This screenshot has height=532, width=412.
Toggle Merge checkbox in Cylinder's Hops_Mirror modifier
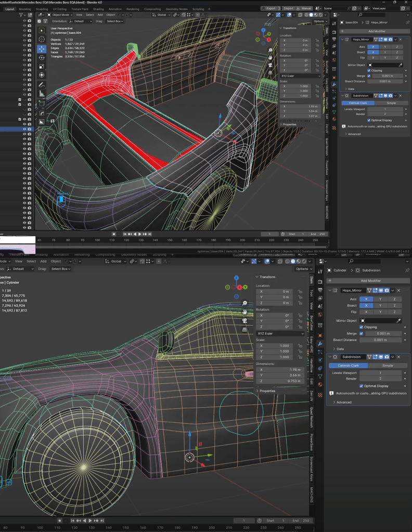[x=362, y=333]
